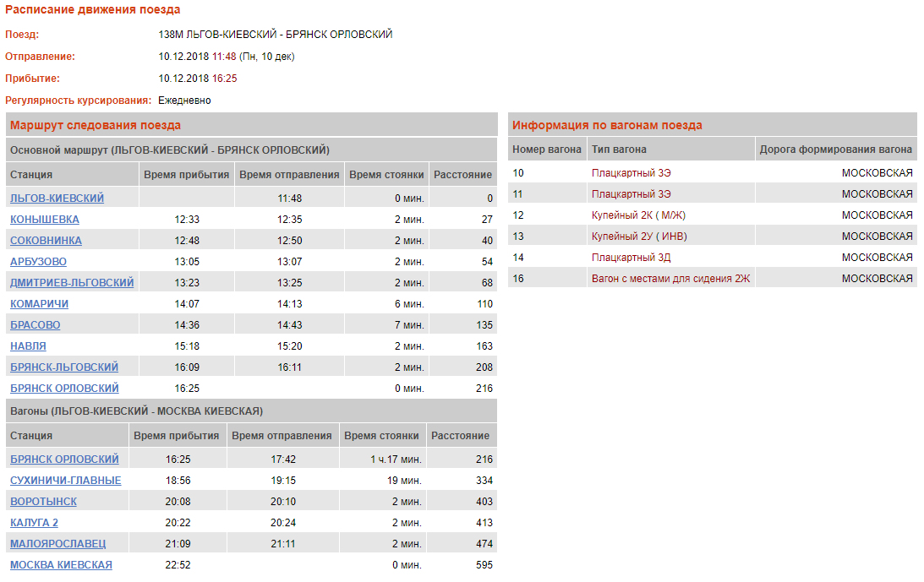Open the СУХИНИЧИ-ГЛАВНЫЕ station link
The width and height of the screenshot is (924, 582).
coord(65,481)
